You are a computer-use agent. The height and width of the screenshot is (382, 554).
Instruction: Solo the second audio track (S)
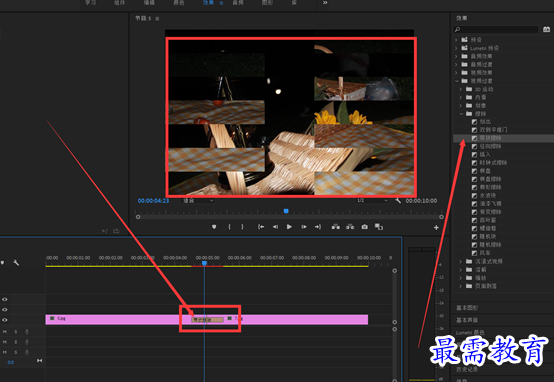coord(16,342)
